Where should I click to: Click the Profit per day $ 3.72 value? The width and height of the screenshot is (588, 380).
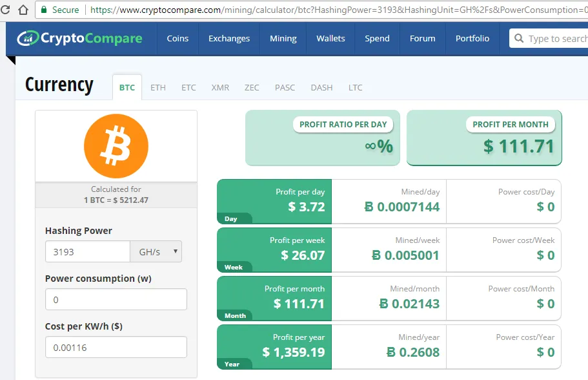pos(307,207)
